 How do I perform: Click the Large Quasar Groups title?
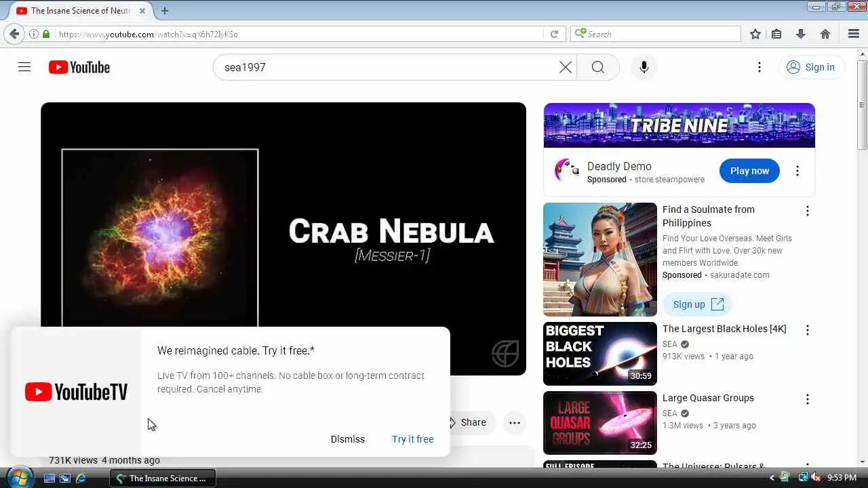708,398
